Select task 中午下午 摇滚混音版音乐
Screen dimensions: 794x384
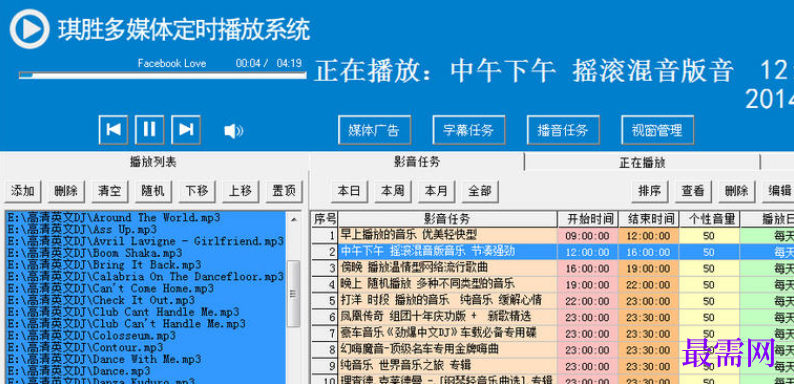point(448,252)
